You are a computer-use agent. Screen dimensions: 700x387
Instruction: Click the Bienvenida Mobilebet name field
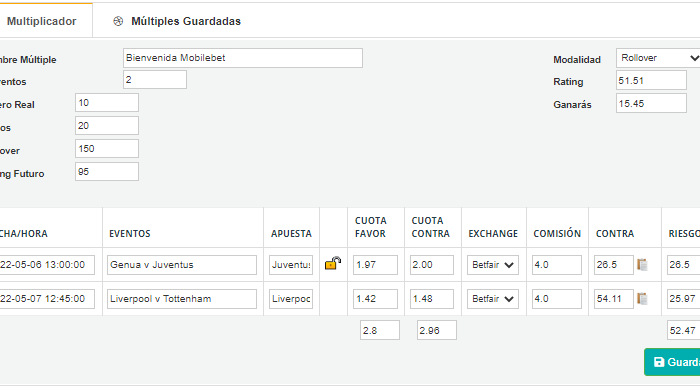point(243,58)
